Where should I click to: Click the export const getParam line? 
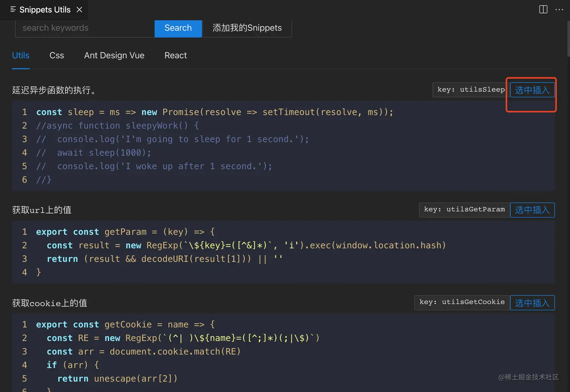126,232
